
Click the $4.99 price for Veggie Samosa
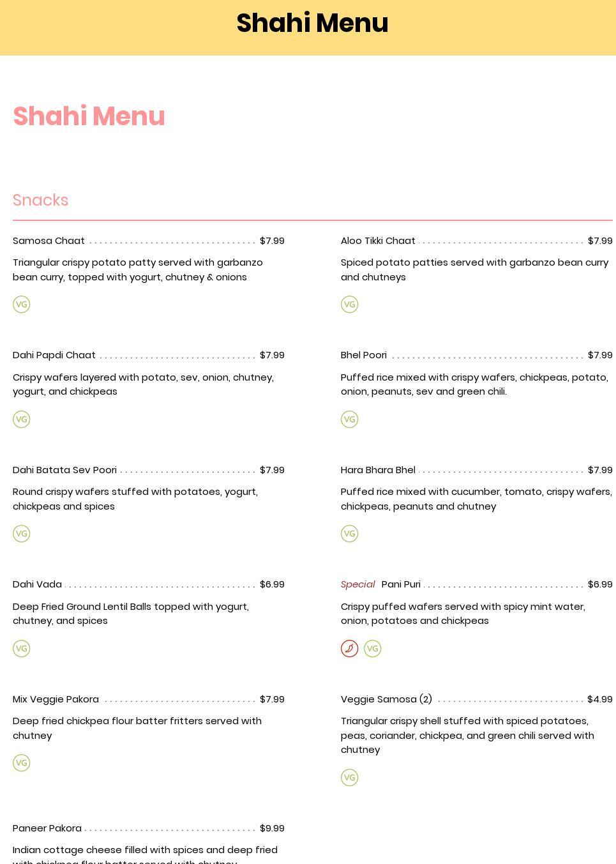click(x=599, y=699)
